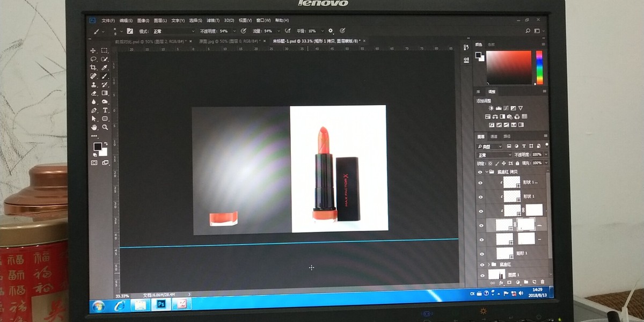Switch to 原图.jpg document tab
The height and width of the screenshot is (322, 644).
point(230,41)
